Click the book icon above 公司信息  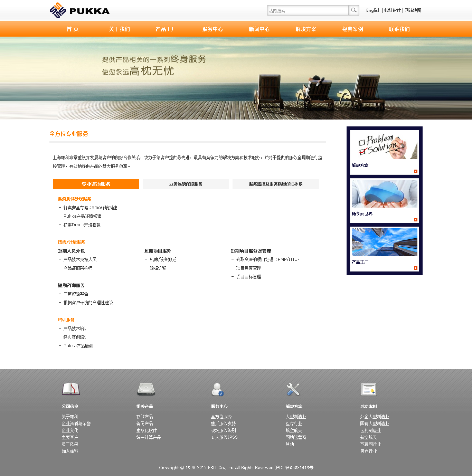tap(70, 389)
